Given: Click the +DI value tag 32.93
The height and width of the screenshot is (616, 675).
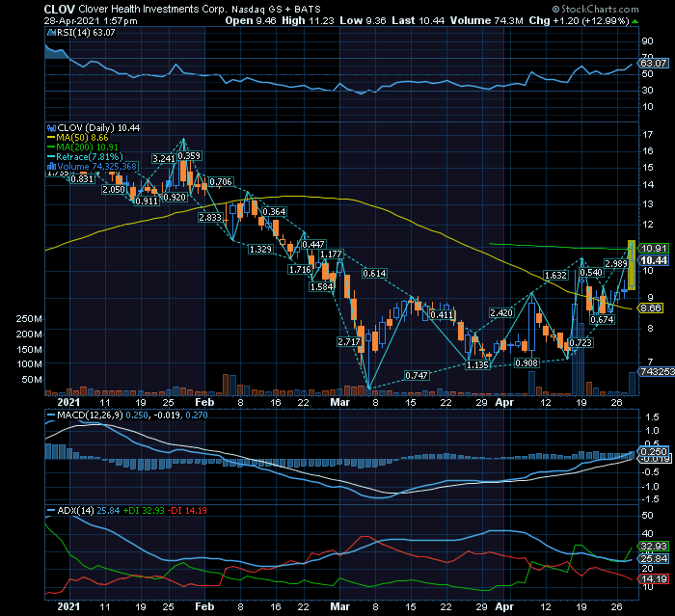Looking at the screenshot, I should [x=654, y=547].
